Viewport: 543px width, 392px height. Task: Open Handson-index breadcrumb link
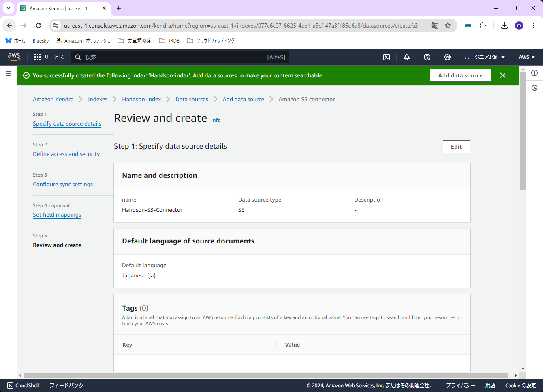tap(141, 99)
